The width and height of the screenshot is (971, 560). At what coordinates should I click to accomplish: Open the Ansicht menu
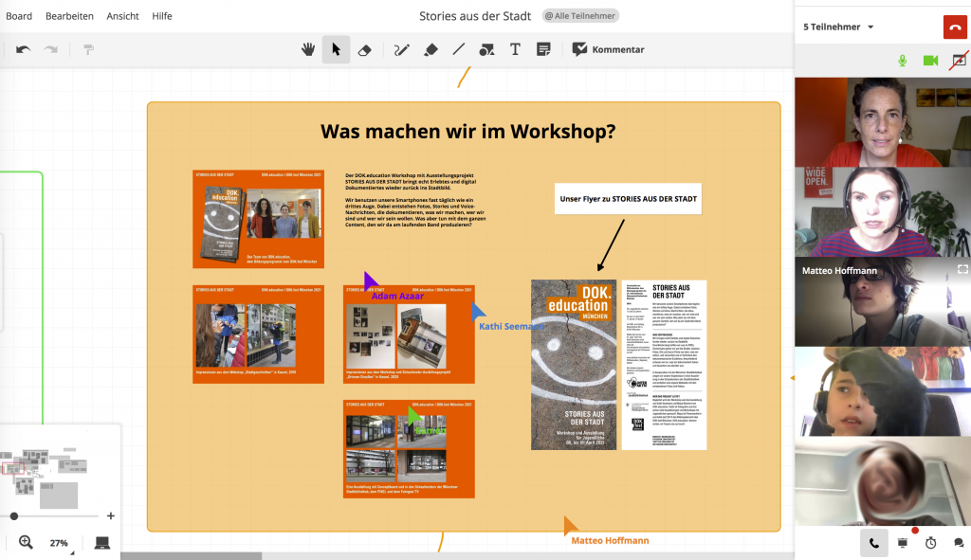[x=122, y=16]
